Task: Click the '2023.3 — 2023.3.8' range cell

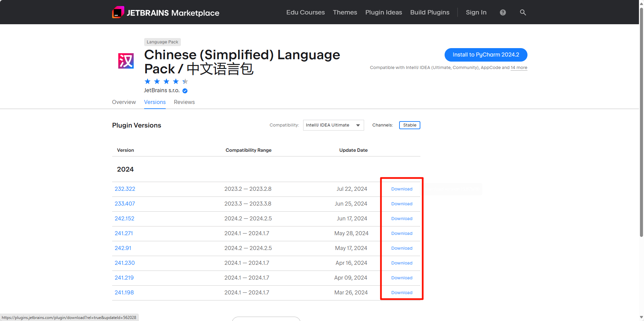Action: coord(248,204)
